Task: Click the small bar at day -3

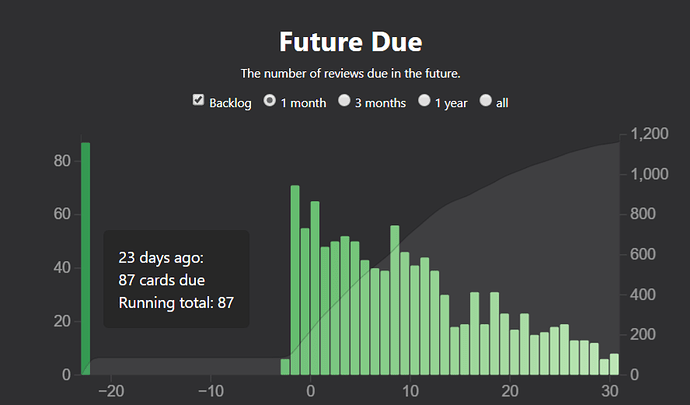Action: pos(285,367)
